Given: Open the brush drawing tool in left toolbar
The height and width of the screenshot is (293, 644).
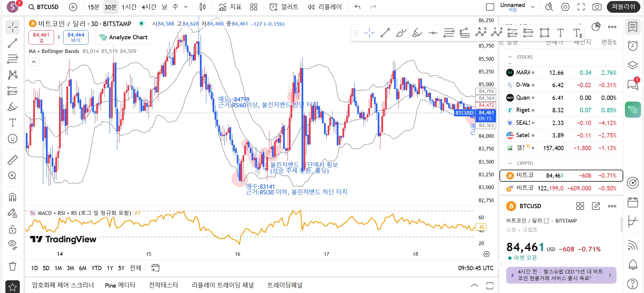Looking at the screenshot, I should click(13, 107).
